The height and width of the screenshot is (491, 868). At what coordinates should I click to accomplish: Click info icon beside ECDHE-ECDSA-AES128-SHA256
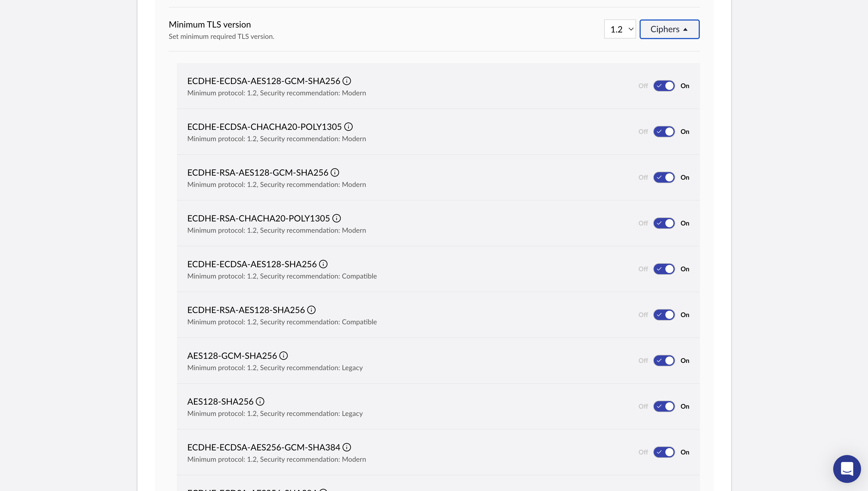coord(323,264)
